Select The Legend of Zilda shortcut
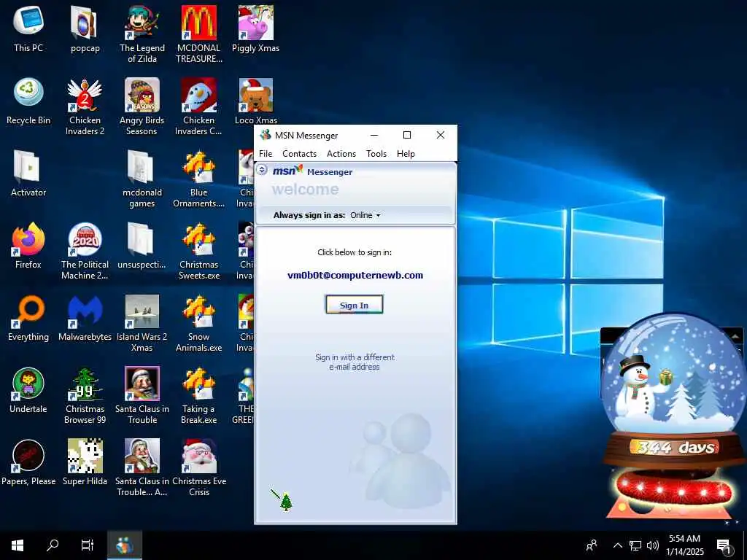This screenshot has height=560, width=747. point(142,34)
